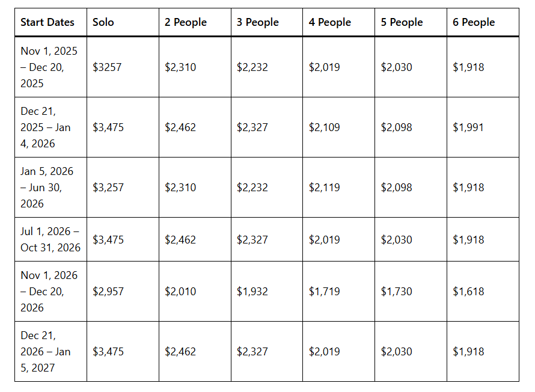Click the Dec 21, 2025 – Jan 4, 2026 cell
535x392 pixels.
click(x=47, y=127)
